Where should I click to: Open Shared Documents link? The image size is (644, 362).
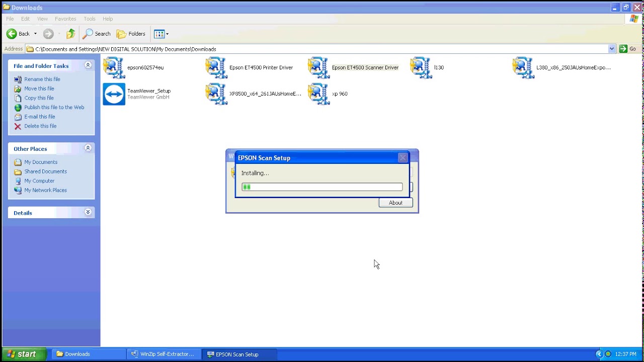click(45, 171)
